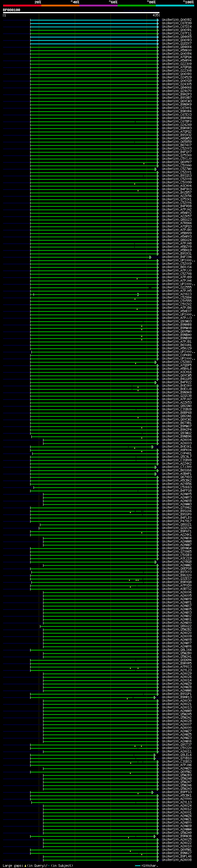Click label UniRef100_A8QW53
This screenshot has height=868, width=197.
point(176,138)
